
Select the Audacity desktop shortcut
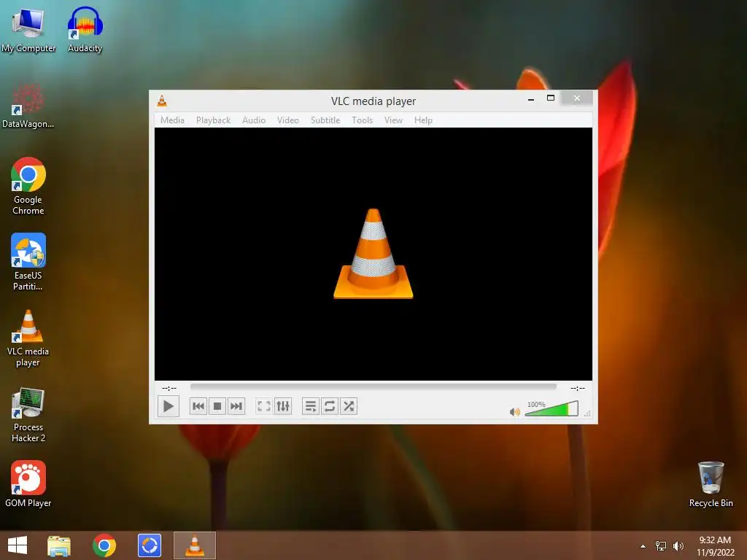(85, 29)
